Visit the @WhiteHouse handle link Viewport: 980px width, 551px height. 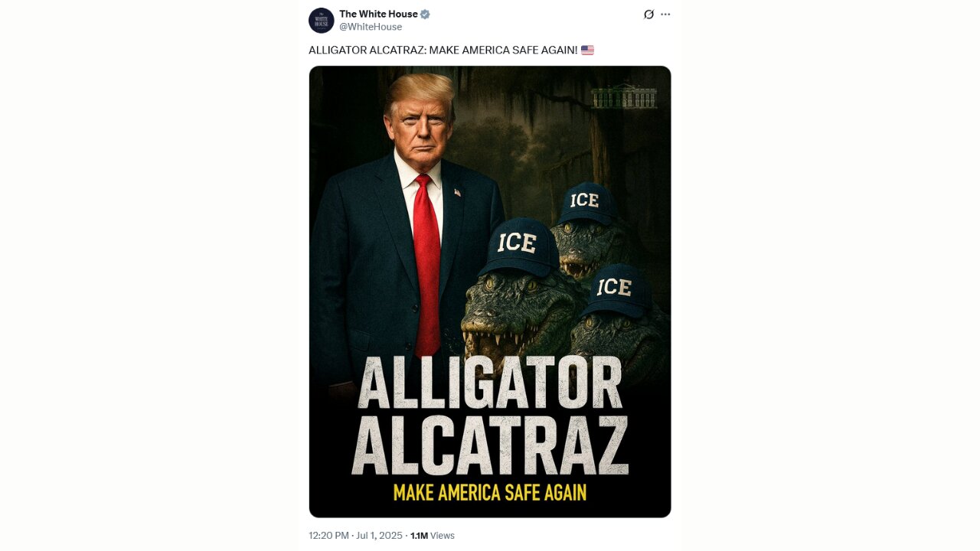[371, 27]
